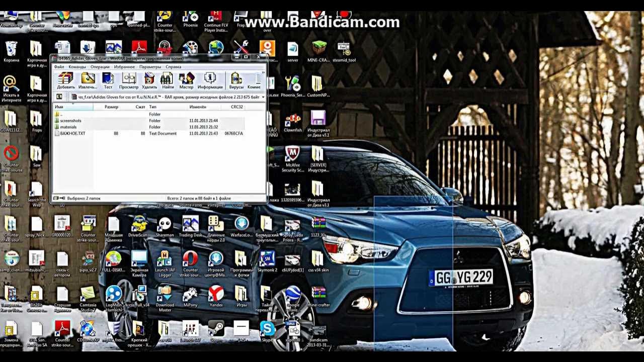This screenshot has height=362, width=644.
Task: Open the Skype desktop shortcut
Action: (267, 331)
